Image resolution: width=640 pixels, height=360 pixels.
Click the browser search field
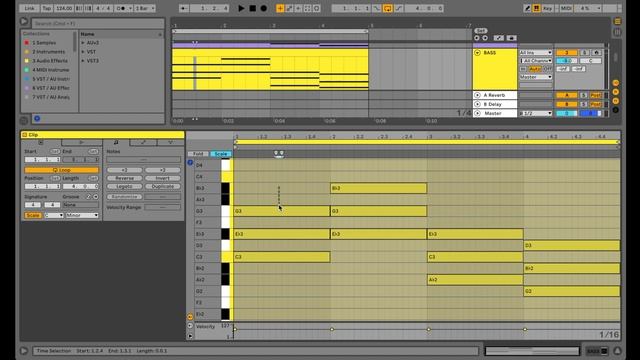point(98,23)
